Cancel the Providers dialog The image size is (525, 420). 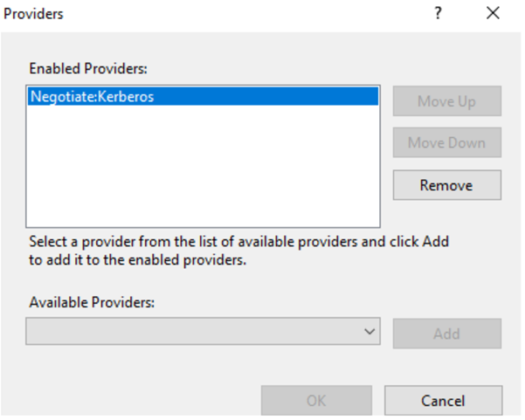pyautogui.click(x=443, y=401)
